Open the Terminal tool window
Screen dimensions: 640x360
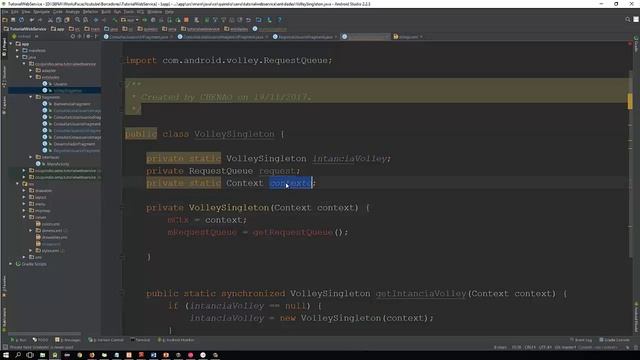pyautogui.click(x=141, y=340)
